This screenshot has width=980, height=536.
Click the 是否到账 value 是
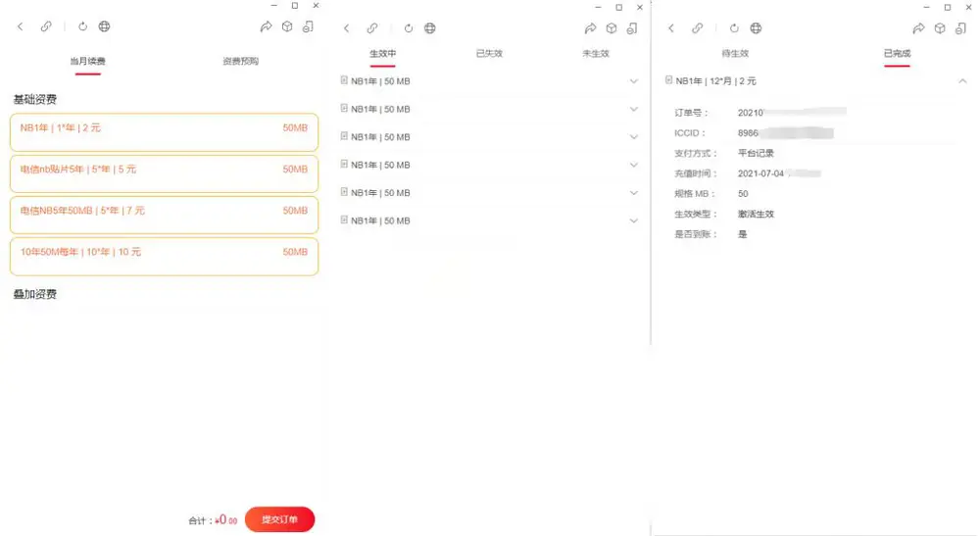click(x=743, y=234)
